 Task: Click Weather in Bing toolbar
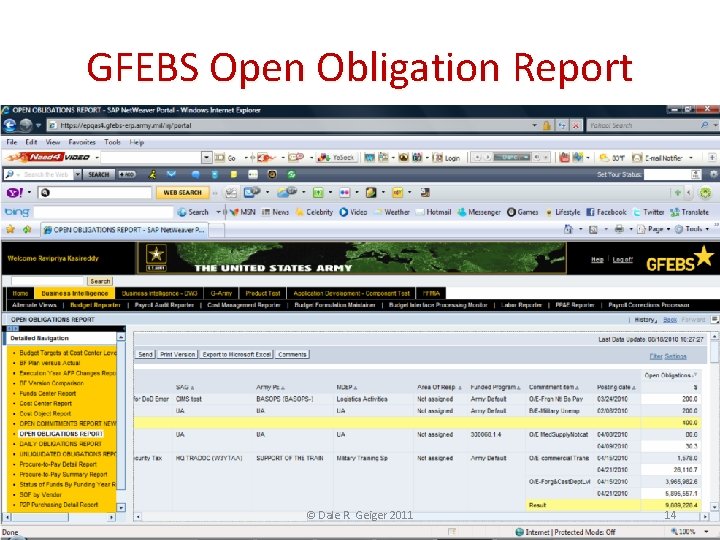pos(392,212)
